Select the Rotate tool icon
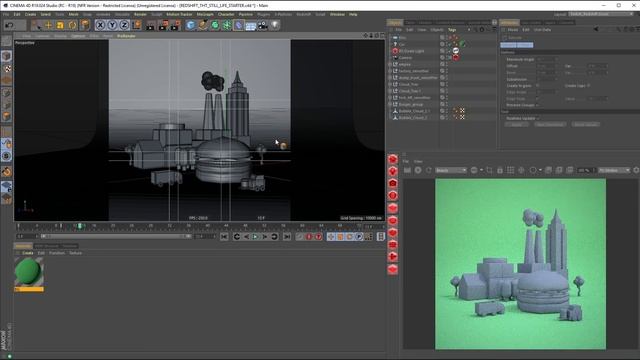 (72, 25)
